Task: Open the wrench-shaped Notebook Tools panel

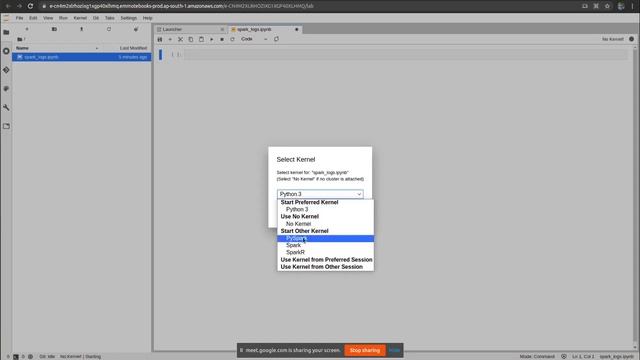Action: coord(6,107)
